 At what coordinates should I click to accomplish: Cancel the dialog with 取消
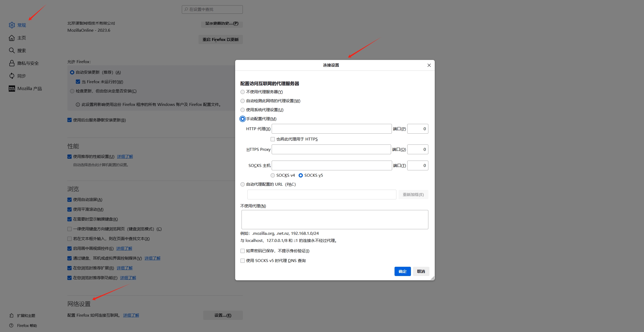click(421, 271)
